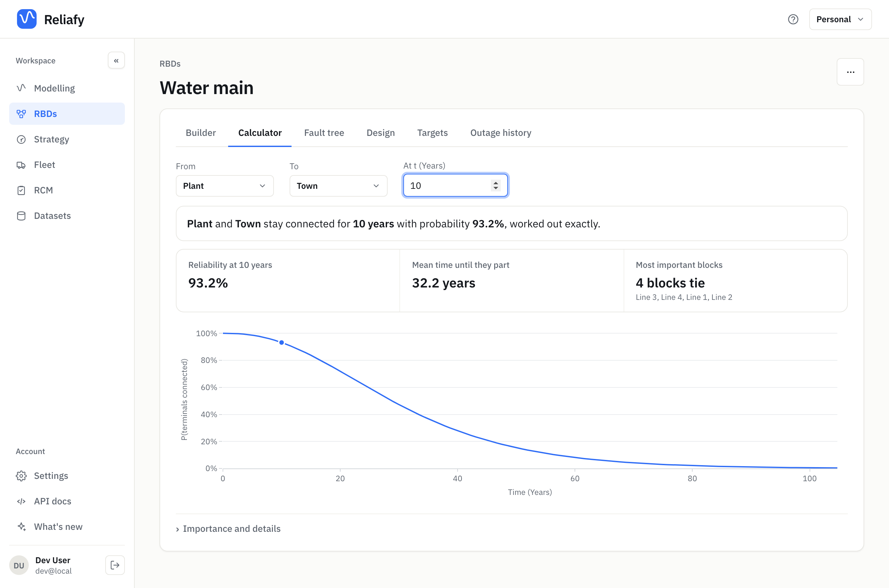Open the Outage history tab
This screenshot has width=889, height=588.
coord(501,133)
